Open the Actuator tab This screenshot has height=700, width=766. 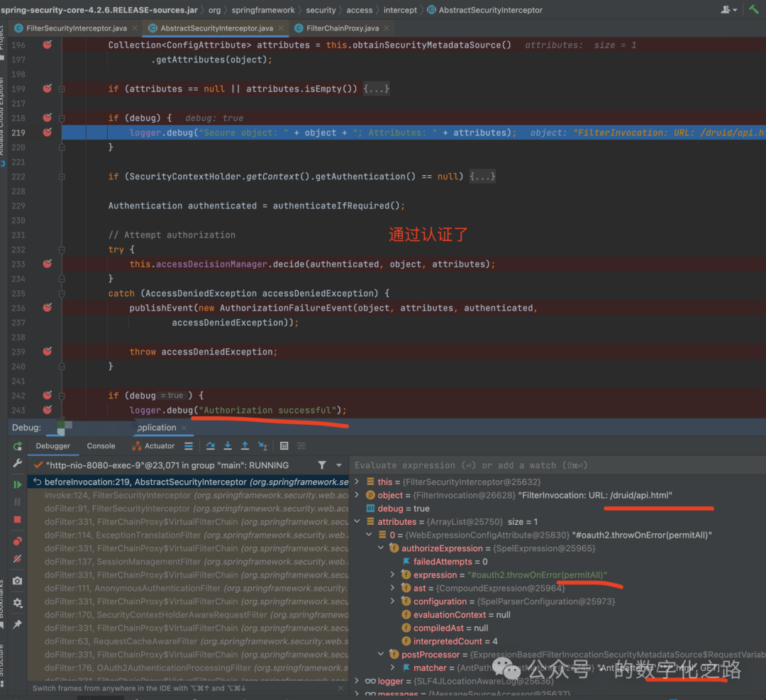154,445
